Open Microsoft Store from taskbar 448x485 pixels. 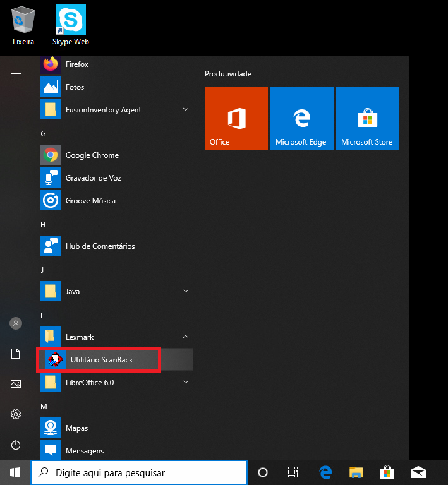click(x=387, y=472)
